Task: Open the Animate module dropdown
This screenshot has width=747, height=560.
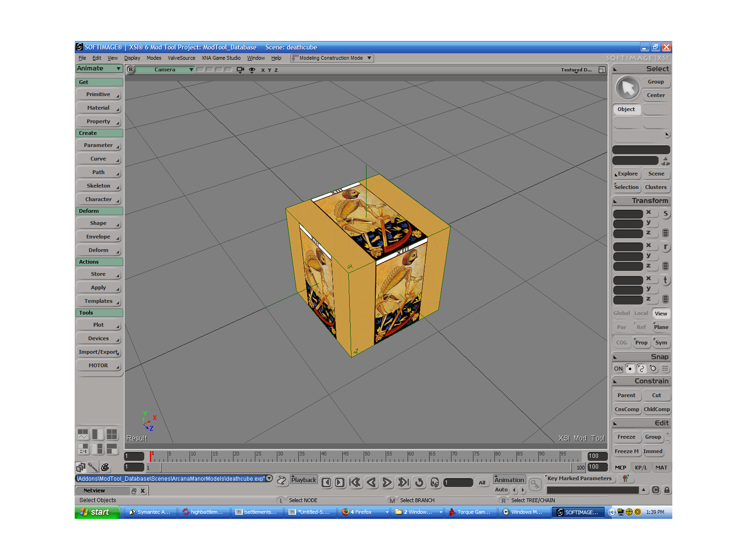Action: pos(99,68)
